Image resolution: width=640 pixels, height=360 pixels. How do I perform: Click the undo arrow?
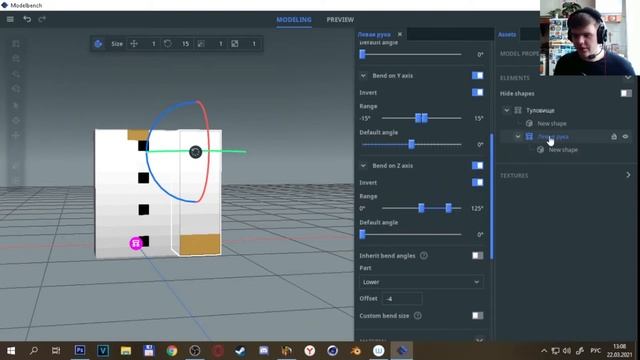pos(27,19)
